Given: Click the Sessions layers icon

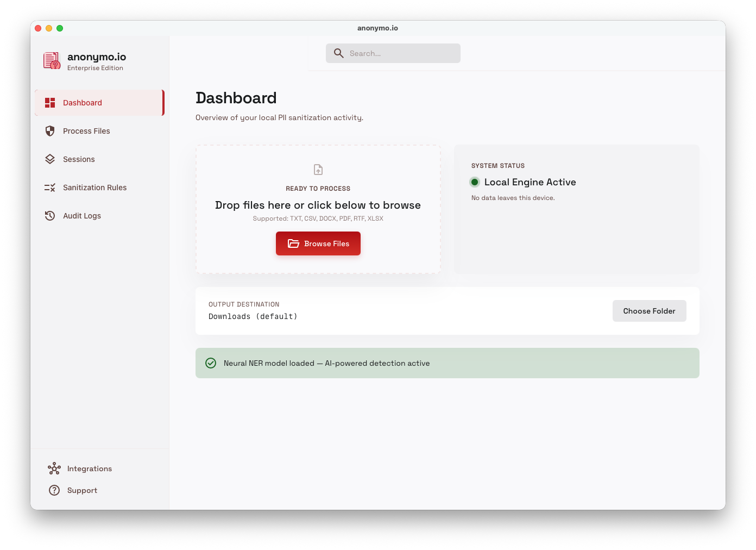Looking at the screenshot, I should point(50,159).
